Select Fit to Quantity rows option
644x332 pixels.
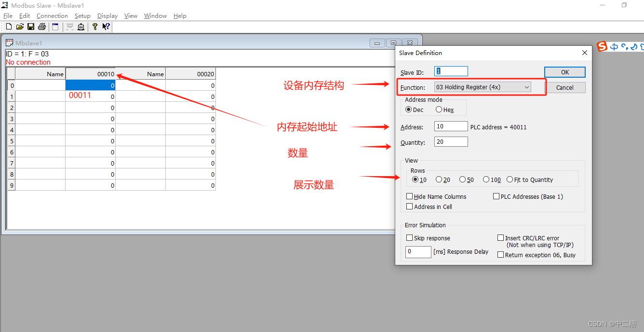tap(530, 180)
